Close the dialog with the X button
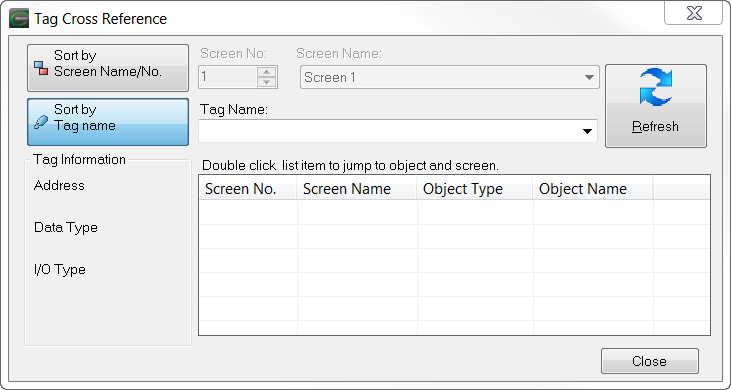This screenshot has width=731, height=390. (693, 13)
